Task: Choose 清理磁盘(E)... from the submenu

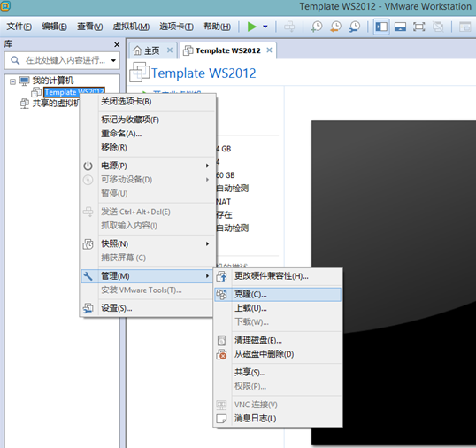Action: pos(278,341)
